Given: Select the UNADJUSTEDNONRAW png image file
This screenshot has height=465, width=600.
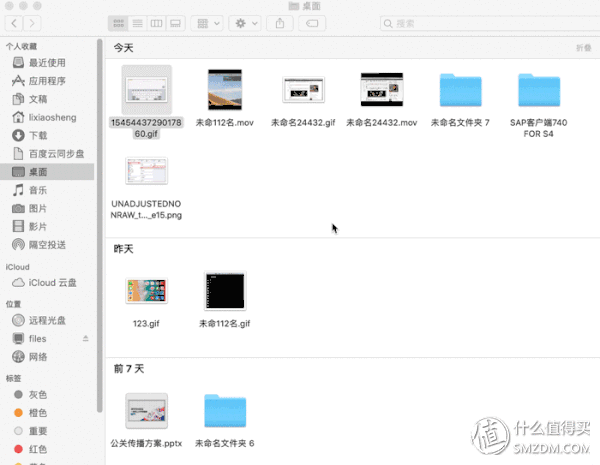Looking at the screenshot, I should tap(147, 171).
